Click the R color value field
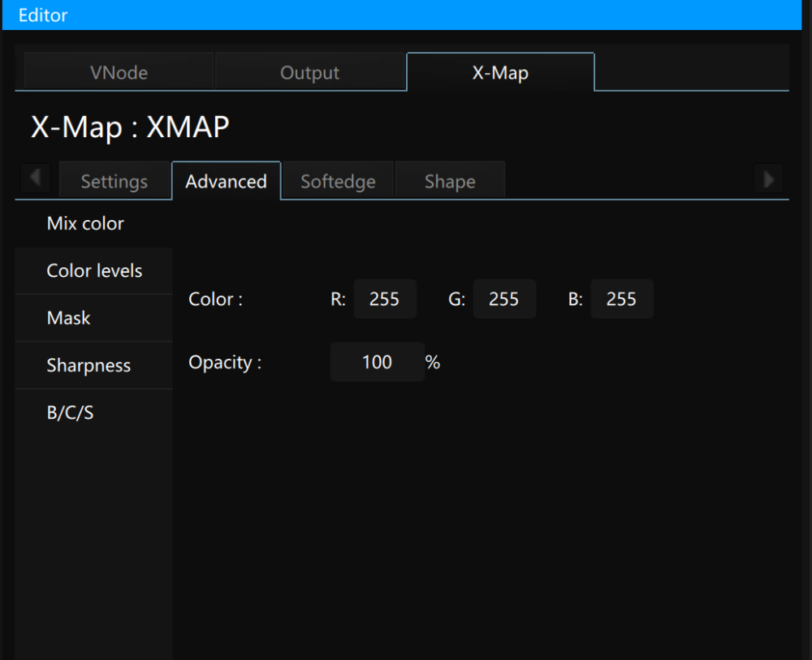Image resolution: width=812 pixels, height=660 pixels. (385, 299)
